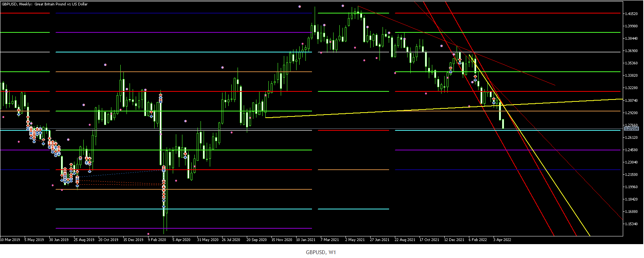Screen dimensions: 644x258
Task: Click price axis label 1.38440
Action: (x=631, y=39)
